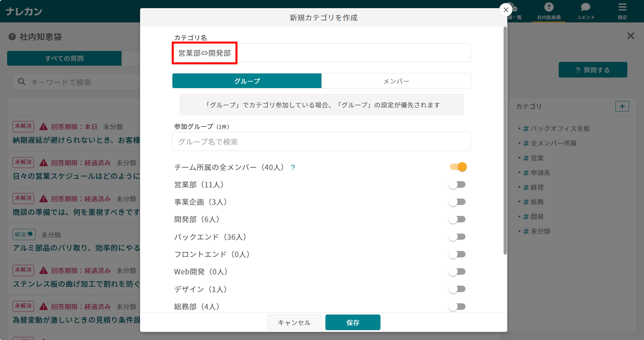Click the 質問する button

pos(593,69)
